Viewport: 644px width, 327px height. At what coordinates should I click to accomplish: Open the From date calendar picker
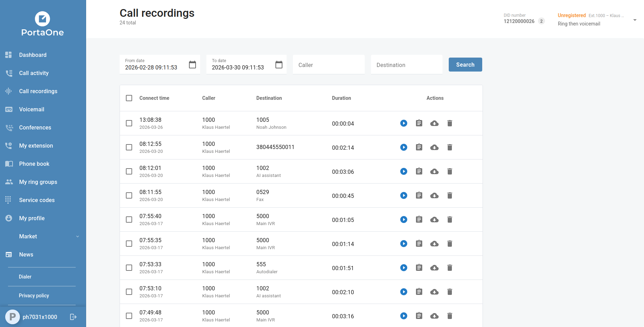192,65
